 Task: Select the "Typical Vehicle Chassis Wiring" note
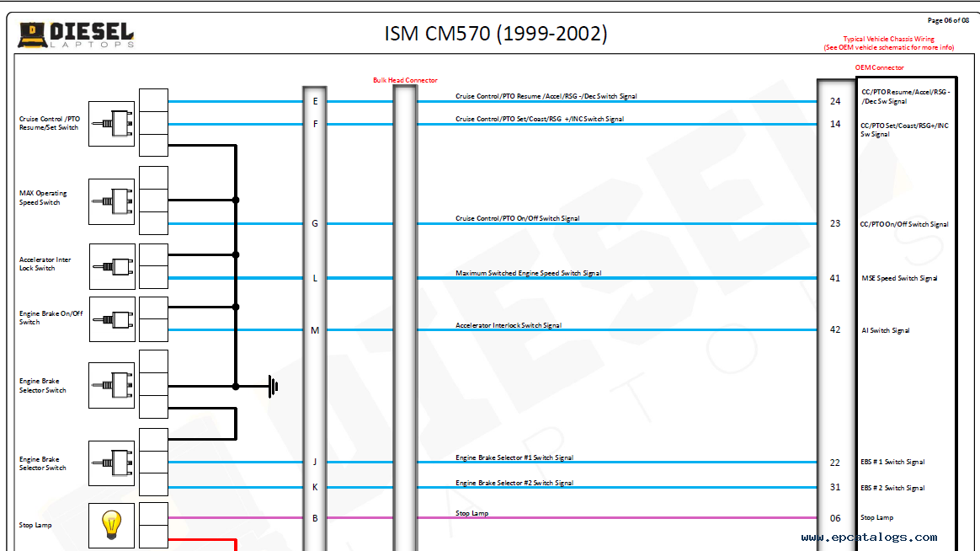889,39
